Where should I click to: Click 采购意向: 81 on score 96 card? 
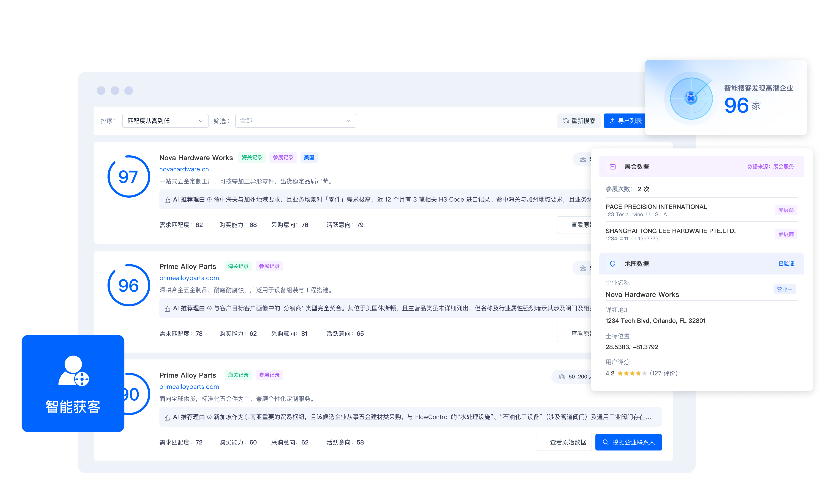(x=289, y=334)
